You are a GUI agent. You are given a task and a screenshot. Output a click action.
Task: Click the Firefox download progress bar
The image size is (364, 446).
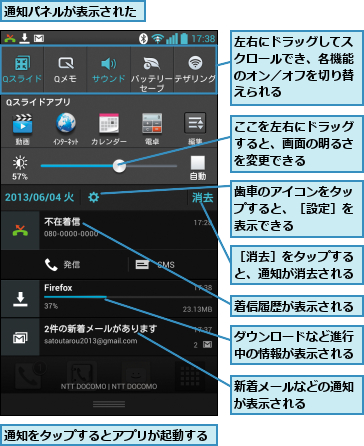(128, 297)
